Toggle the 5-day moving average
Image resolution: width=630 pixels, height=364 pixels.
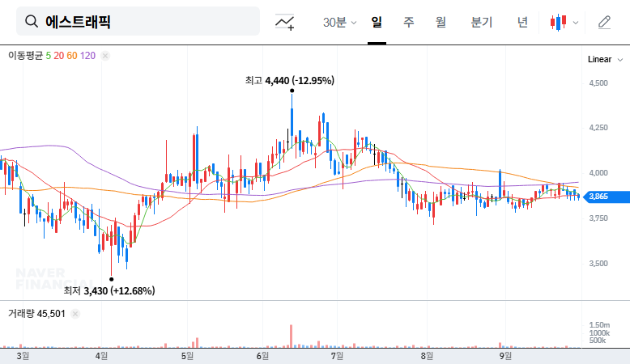click(49, 56)
